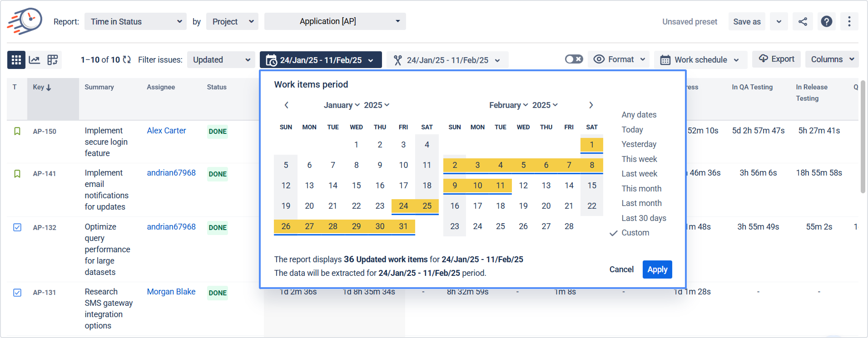Click the refresh icon beside issue count

click(x=127, y=60)
